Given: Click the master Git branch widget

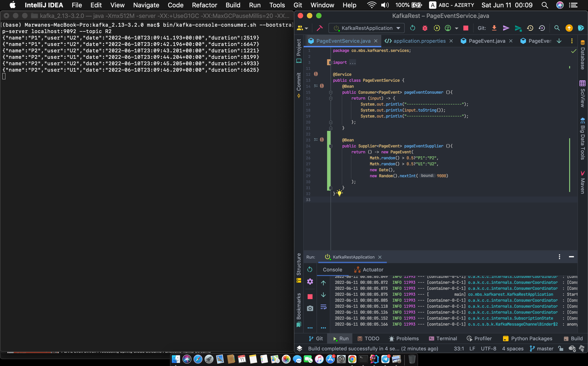Looking at the screenshot, I should [542, 348].
